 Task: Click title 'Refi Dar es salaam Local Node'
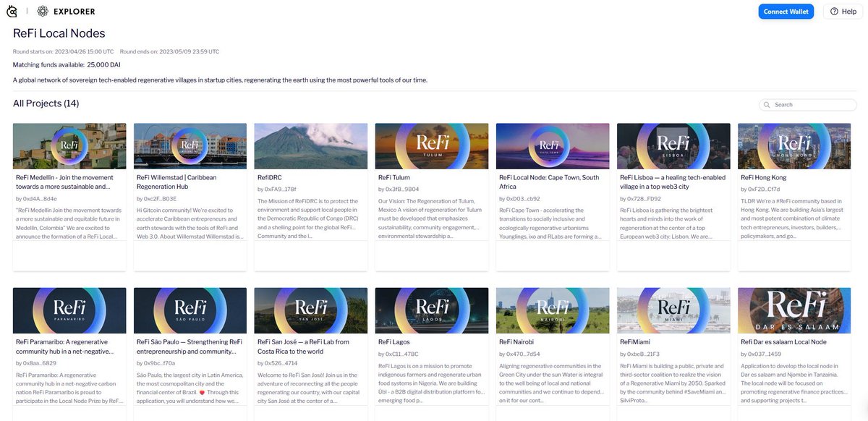785,342
